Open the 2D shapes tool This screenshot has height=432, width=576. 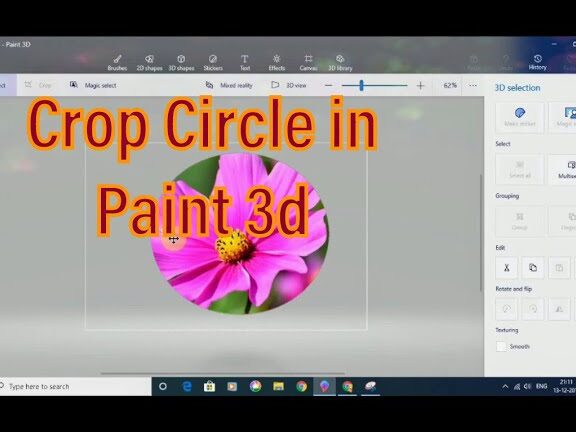coord(149,62)
